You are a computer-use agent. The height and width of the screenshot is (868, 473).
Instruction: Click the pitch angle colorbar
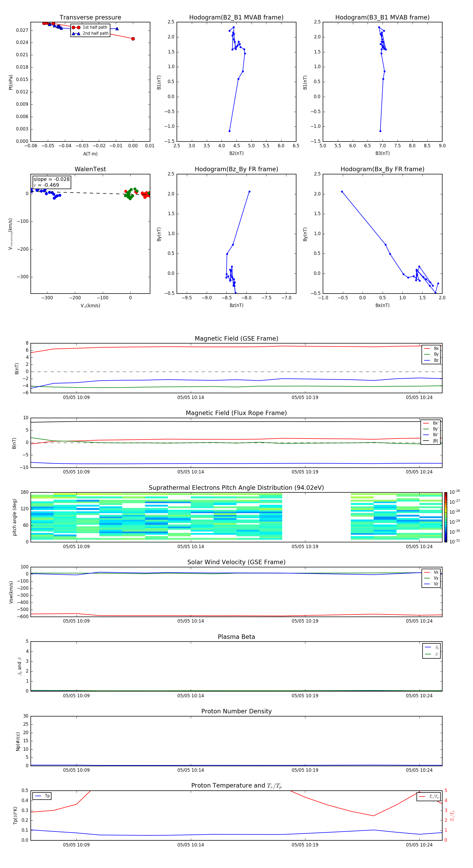coord(446,517)
